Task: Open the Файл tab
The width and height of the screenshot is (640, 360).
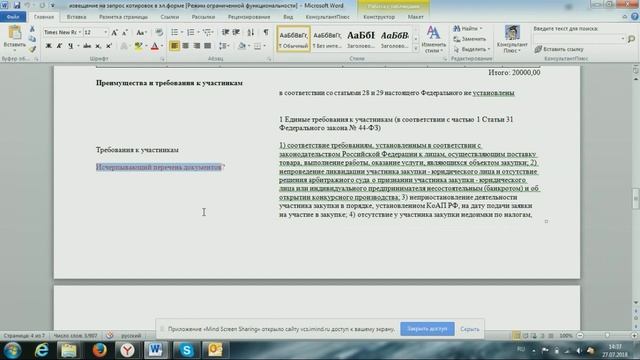Action: click(x=13, y=17)
